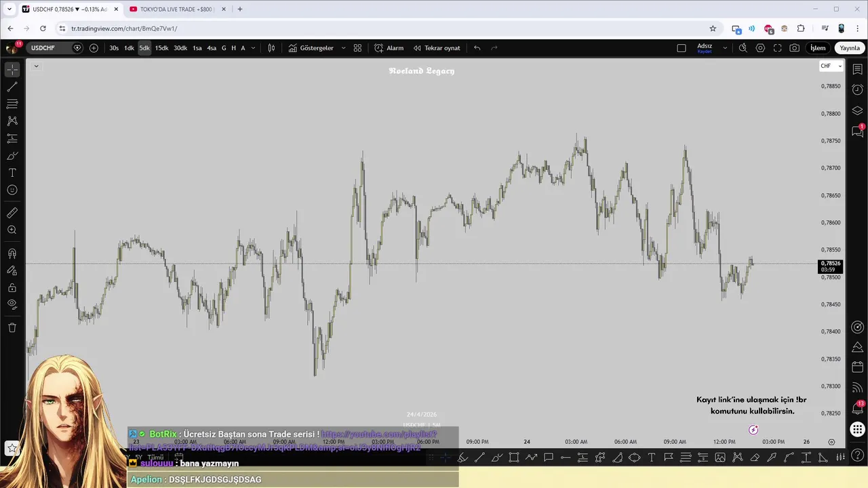This screenshot has height=488, width=868.
Task: Expand the timeframe dropdown arrow
Action: tap(254, 48)
